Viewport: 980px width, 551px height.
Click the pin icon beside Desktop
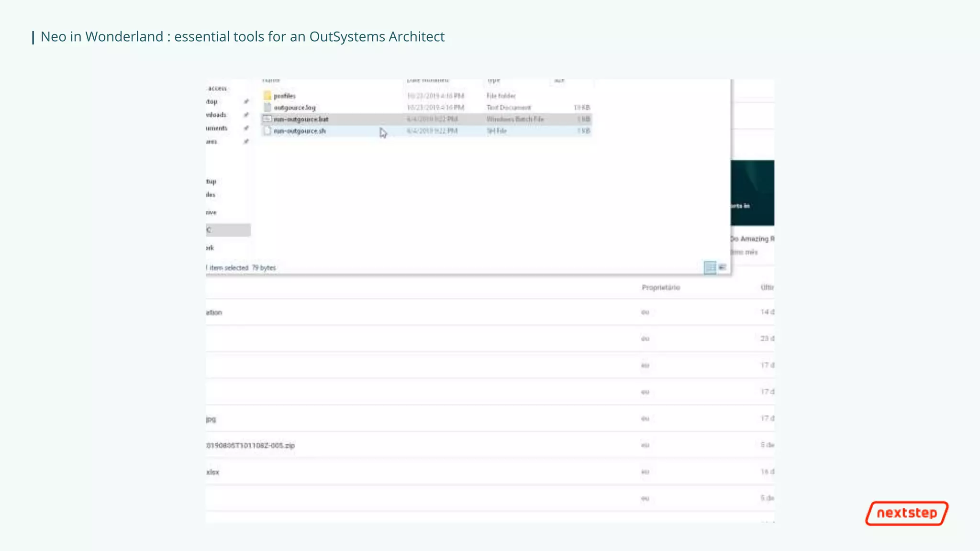click(246, 101)
